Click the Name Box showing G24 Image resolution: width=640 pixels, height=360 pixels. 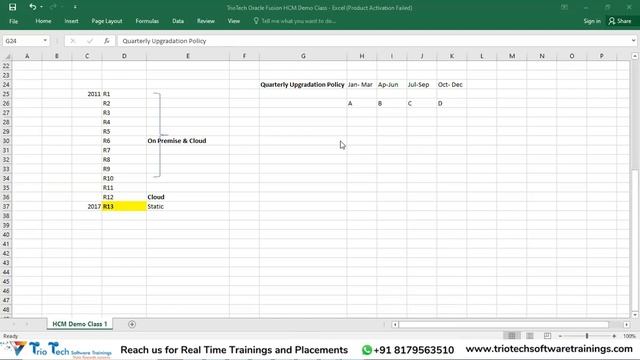[x=22, y=41]
